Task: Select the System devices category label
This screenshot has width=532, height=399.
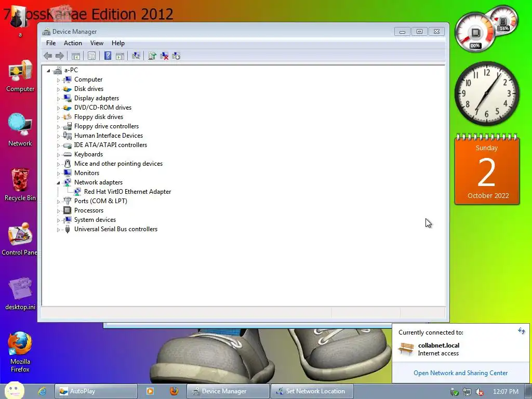Action: 95,220
